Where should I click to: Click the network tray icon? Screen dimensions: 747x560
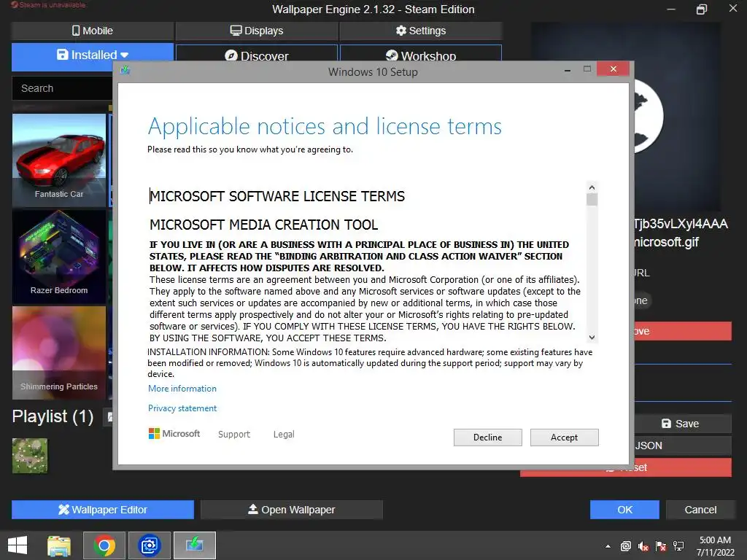pyautogui.click(x=678, y=546)
